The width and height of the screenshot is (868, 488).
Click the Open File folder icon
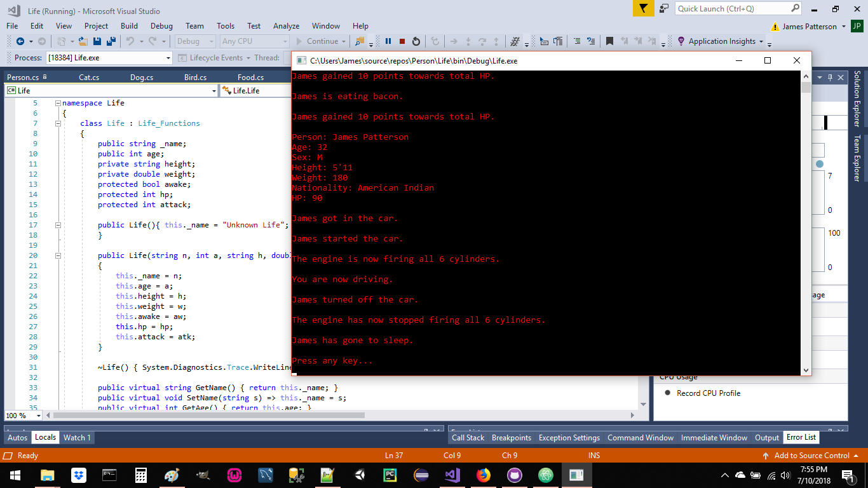coord(83,41)
